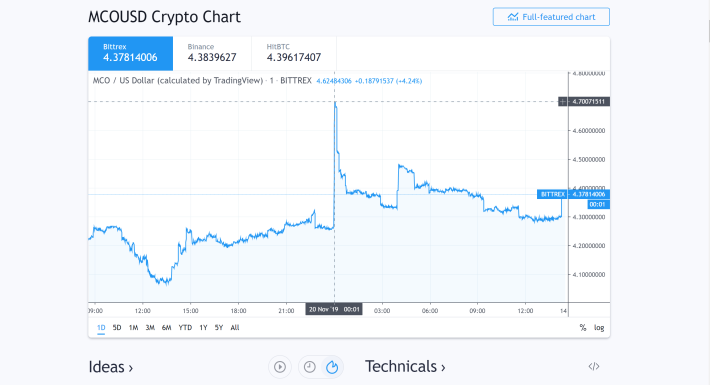Open the Full-featured chart button
The width and height of the screenshot is (710, 385).
click(551, 17)
